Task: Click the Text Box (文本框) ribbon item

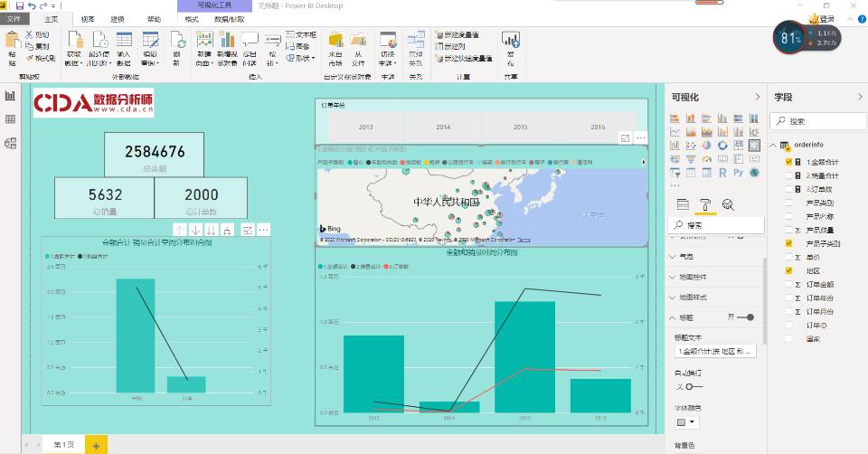Action: [x=301, y=35]
